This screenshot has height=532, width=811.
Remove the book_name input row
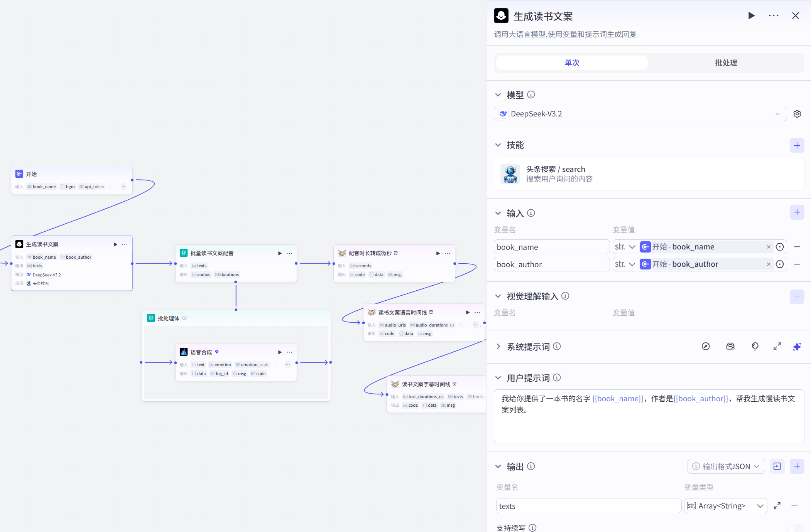point(797,247)
